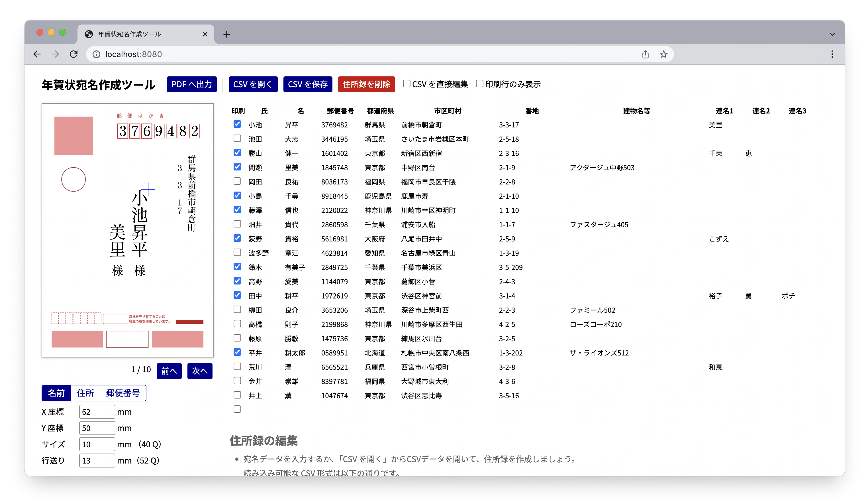Click the browser forward arrow
The image size is (868, 502).
[55, 54]
